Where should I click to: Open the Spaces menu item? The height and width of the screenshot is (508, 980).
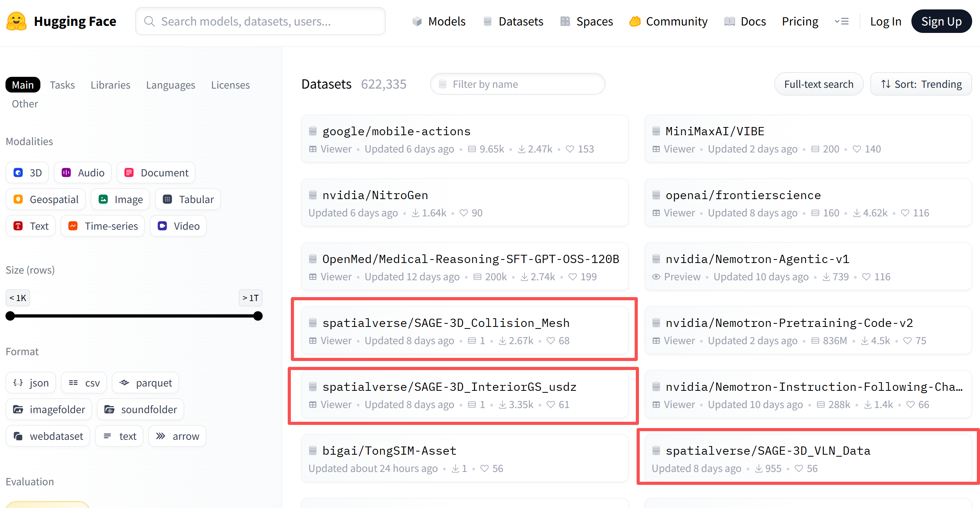click(587, 22)
